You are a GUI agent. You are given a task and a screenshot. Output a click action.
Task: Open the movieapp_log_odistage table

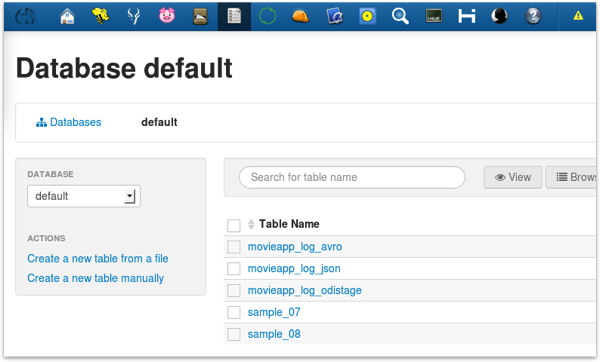point(305,290)
